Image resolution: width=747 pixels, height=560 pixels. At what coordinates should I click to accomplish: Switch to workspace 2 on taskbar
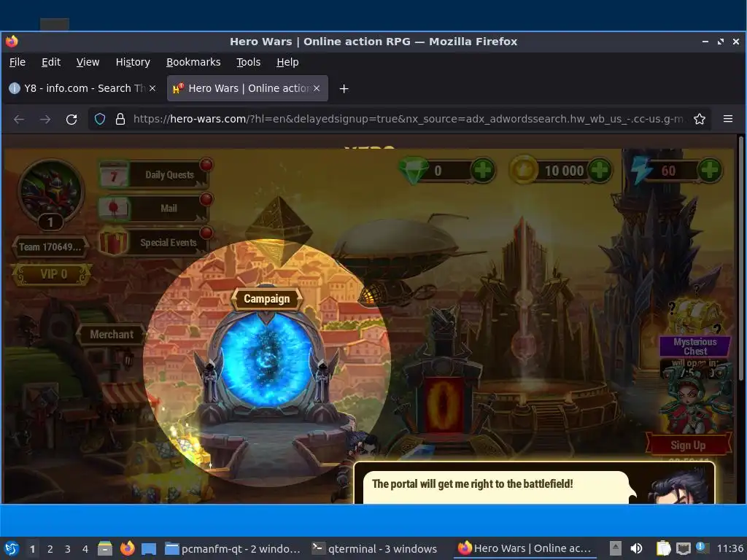(x=50, y=549)
